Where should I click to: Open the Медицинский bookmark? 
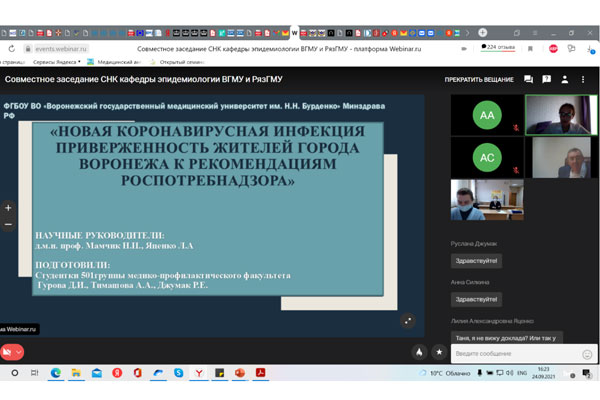114,62
